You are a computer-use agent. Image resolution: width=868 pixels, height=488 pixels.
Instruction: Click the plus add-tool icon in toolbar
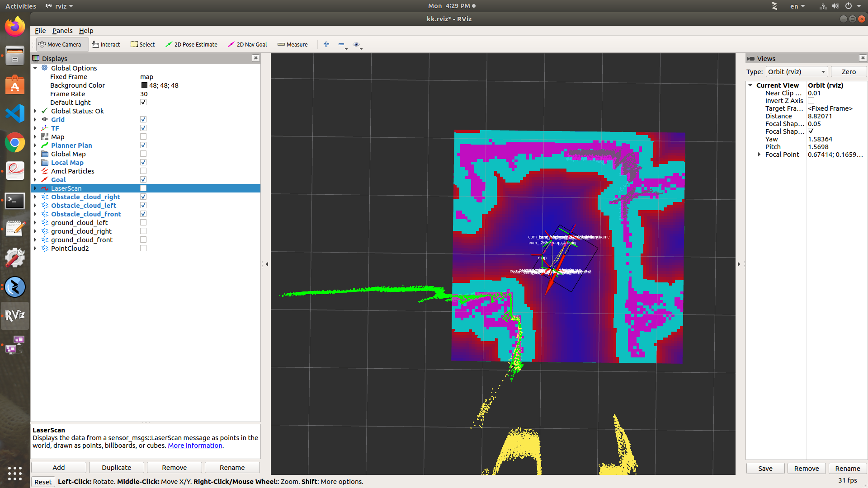tap(326, 44)
